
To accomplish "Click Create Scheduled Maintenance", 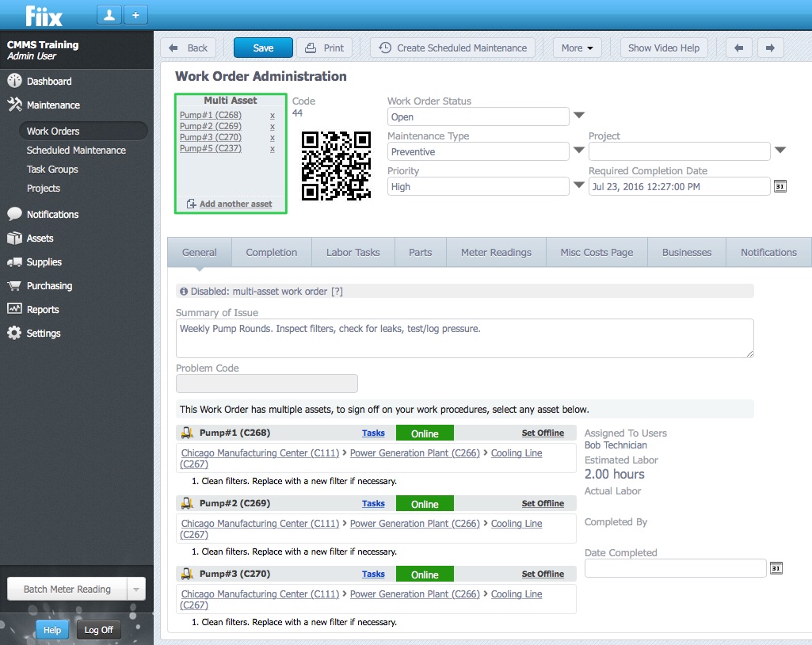I will tap(452, 48).
